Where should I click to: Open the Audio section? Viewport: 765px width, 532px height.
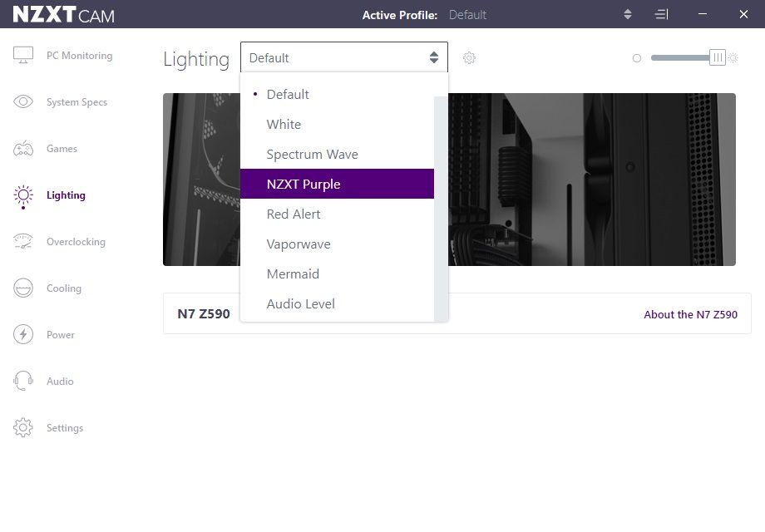[x=60, y=382]
